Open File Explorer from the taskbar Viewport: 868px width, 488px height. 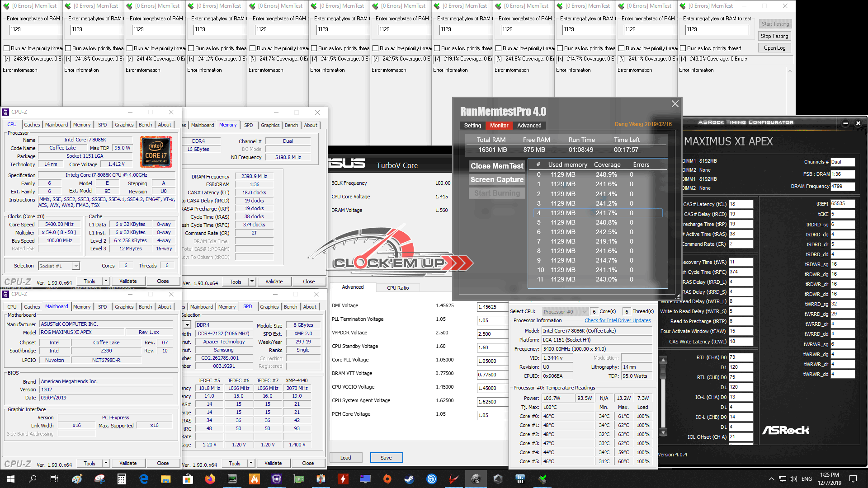(165, 479)
